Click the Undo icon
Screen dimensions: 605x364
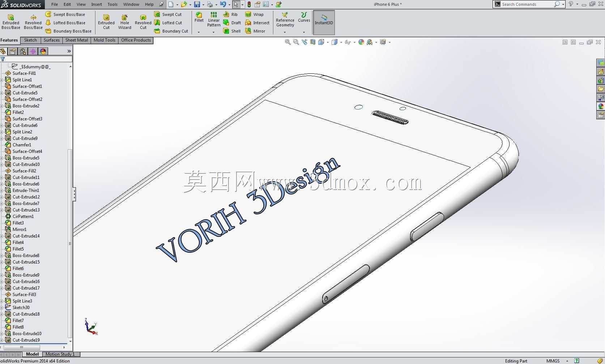223,4
